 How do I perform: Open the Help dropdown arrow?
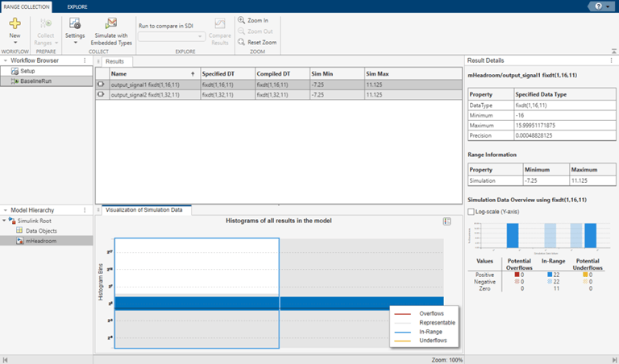pos(608,6)
